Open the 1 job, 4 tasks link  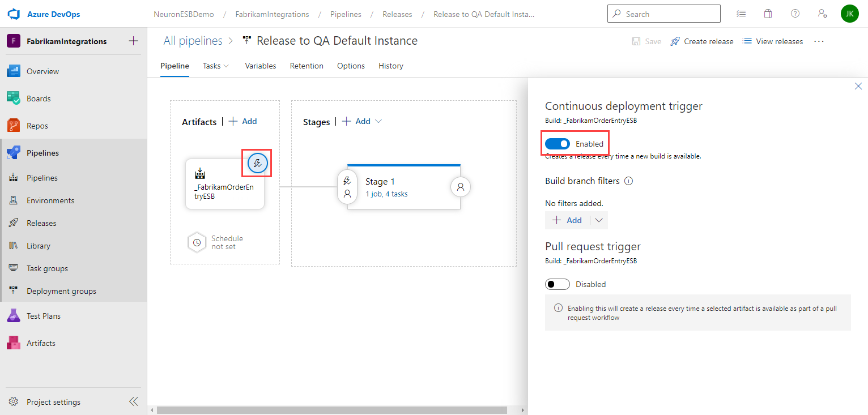click(x=386, y=194)
